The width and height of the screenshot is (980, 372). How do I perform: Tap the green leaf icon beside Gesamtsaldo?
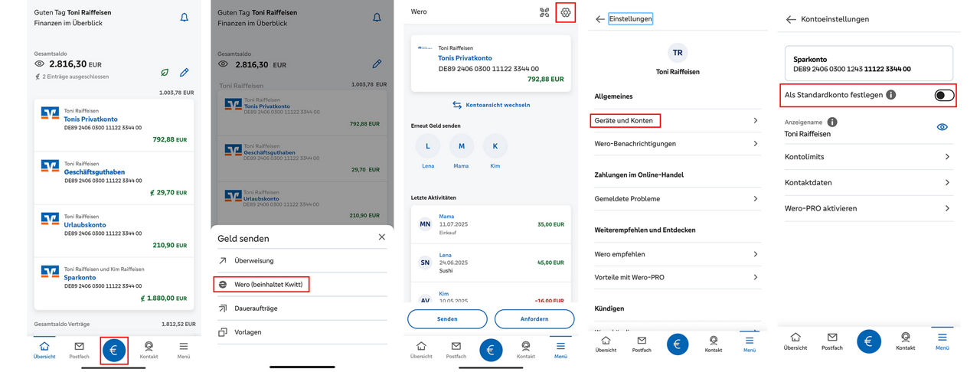(x=165, y=72)
